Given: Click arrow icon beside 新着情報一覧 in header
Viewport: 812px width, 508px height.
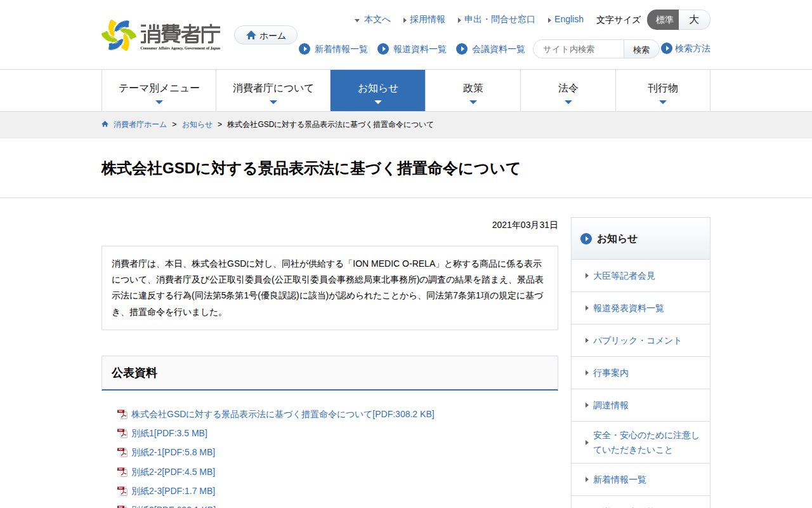Looking at the screenshot, I should [304, 49].
